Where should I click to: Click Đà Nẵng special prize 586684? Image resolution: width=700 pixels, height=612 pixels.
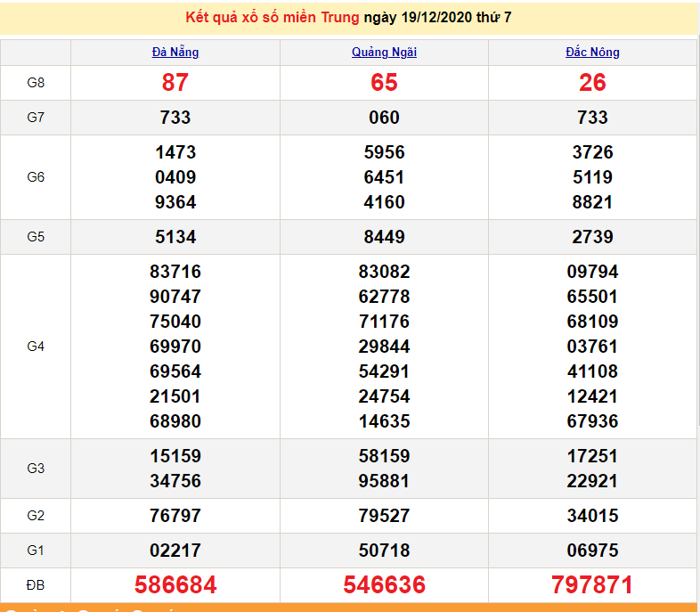175,584
